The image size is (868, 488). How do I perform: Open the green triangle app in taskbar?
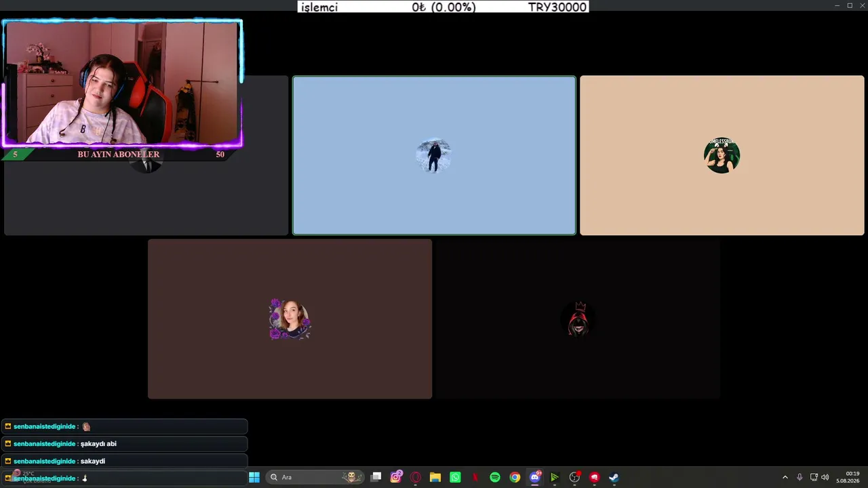555,477
